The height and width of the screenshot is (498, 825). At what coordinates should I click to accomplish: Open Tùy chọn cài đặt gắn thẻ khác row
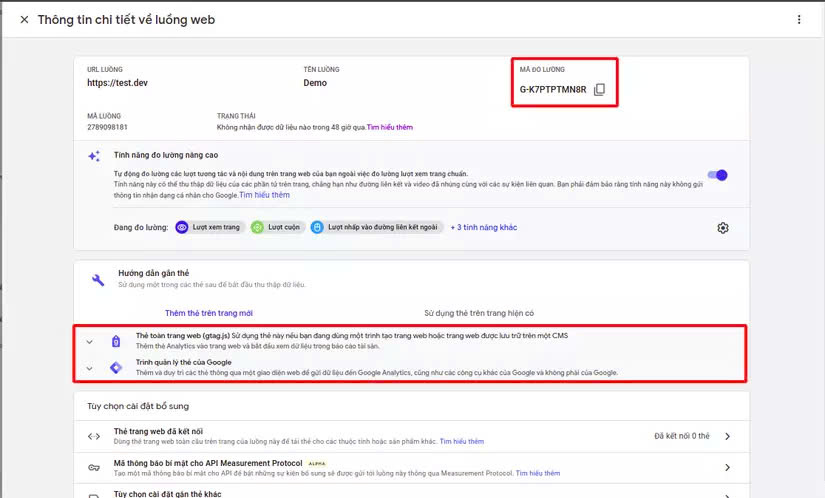pos(411,493)
